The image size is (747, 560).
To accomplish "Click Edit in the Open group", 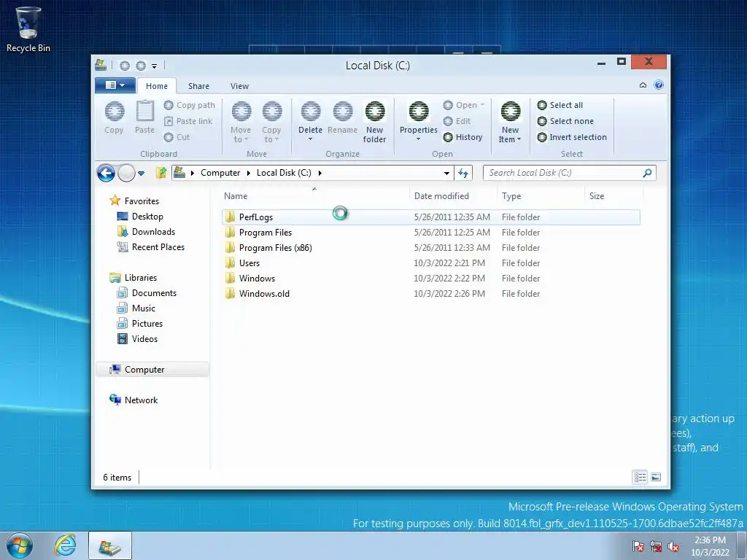I will 457,121.
